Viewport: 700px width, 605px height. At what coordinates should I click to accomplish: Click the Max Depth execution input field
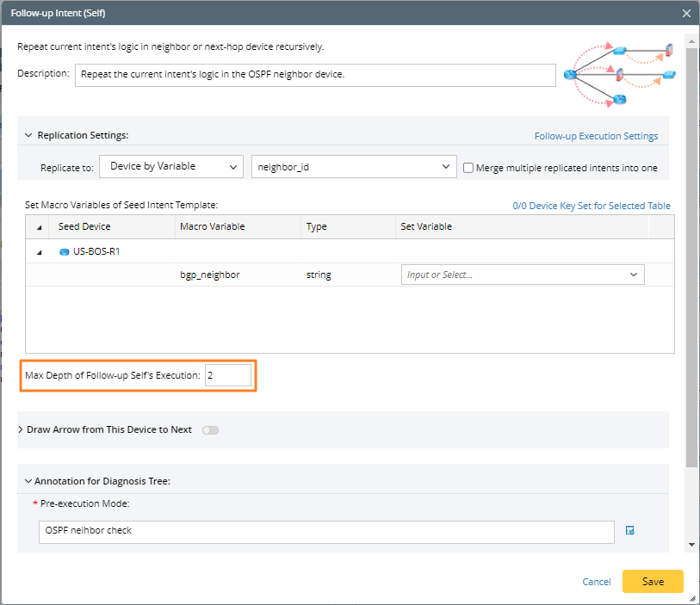click(x=228, y=376)
